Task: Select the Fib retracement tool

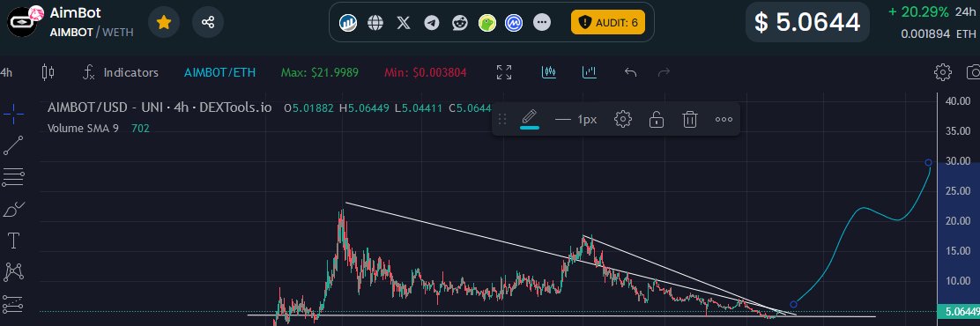Action: [x=14, y=177]
